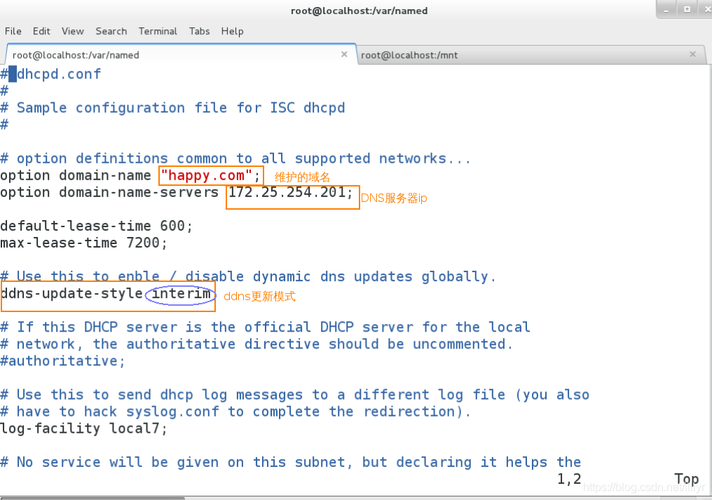
Task: Click the Sample configuration file comment line
Action: coord(173,108)
